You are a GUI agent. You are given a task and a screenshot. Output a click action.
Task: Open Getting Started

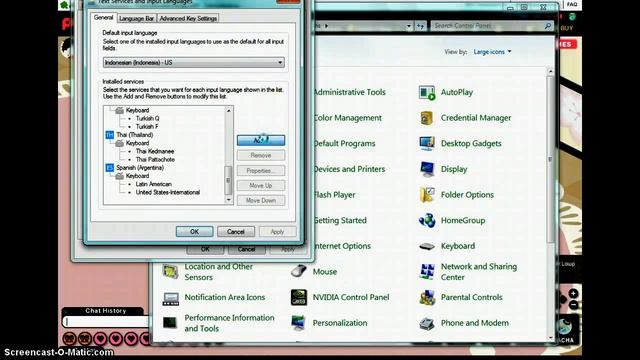[x=340, y=220]
